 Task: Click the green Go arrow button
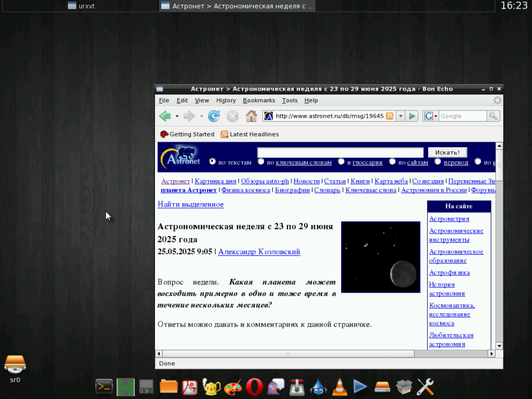412,116
